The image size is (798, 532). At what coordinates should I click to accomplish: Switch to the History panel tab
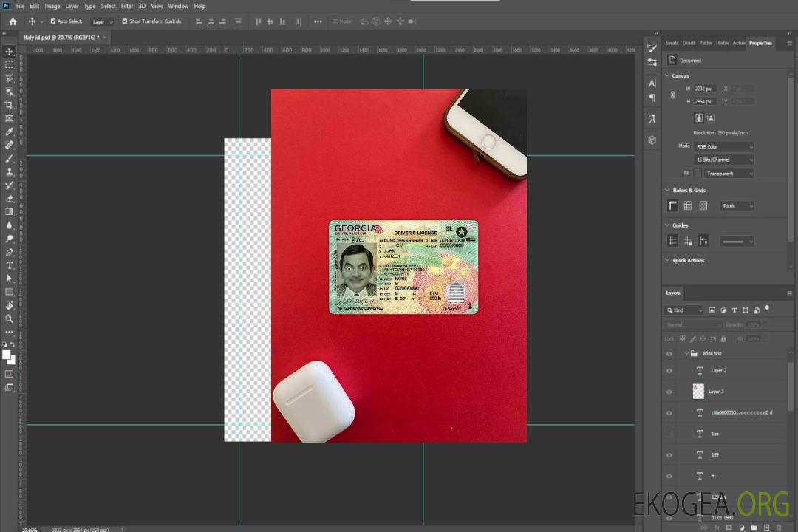tap(722, 43)
